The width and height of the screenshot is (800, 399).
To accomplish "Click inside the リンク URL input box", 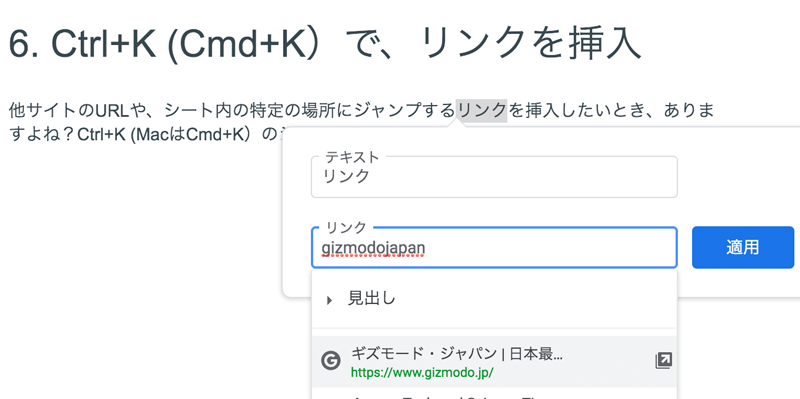I will click(x=494, y=247).
